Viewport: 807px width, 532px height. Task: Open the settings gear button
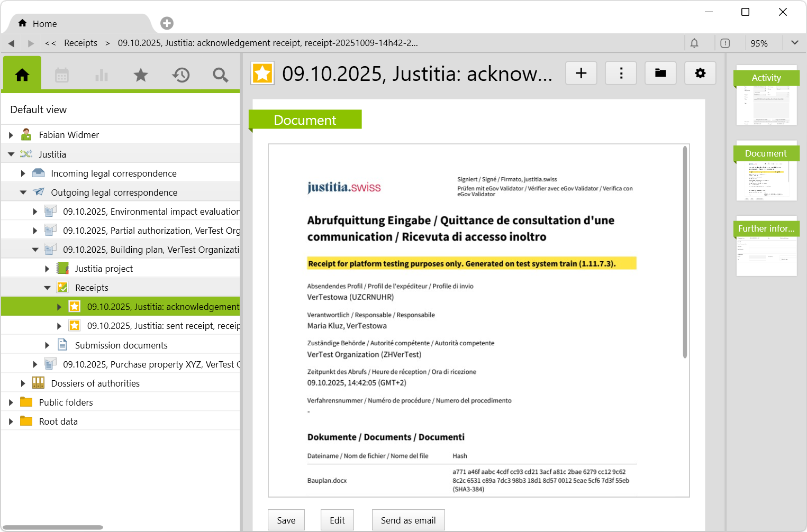tap(700, 73)
